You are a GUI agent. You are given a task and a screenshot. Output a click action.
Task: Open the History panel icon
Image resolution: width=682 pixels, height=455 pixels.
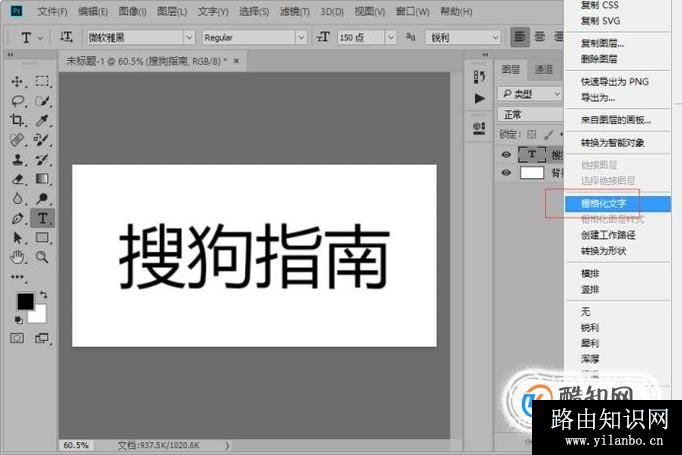(x=479, y=77)
